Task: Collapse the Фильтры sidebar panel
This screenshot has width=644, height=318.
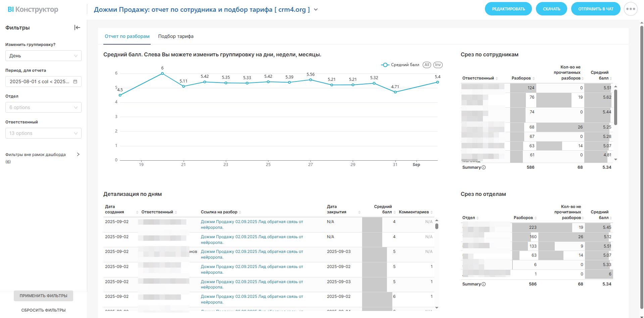Action: point(77,28)
